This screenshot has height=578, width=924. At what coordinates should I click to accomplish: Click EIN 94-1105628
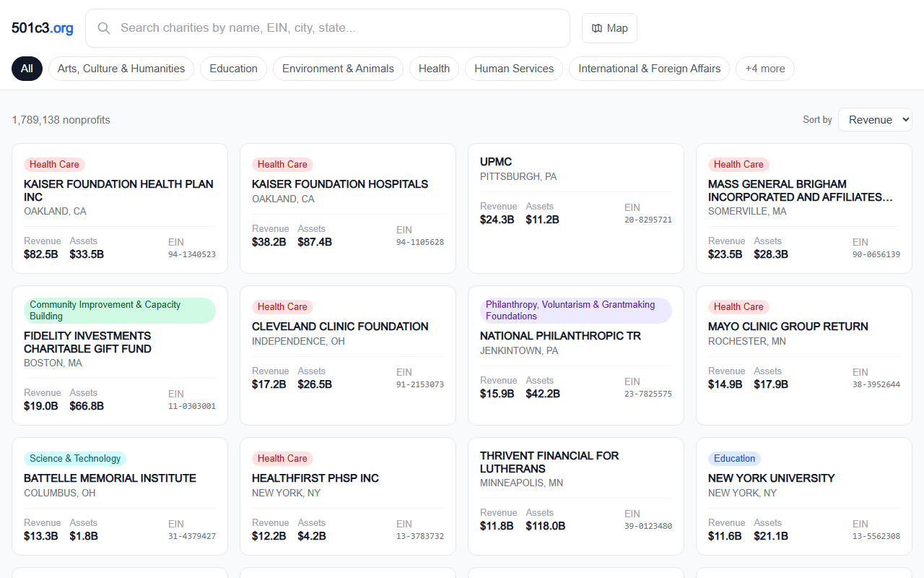point(420,242)
